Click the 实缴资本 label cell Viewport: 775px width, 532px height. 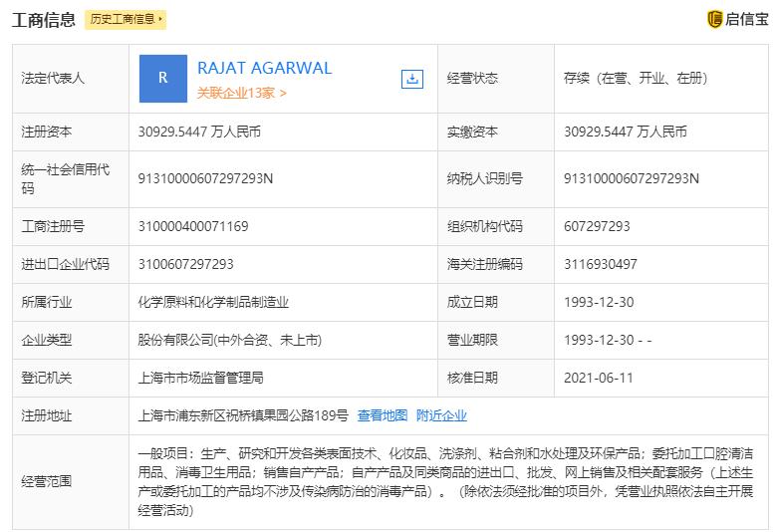coord(496,133)
